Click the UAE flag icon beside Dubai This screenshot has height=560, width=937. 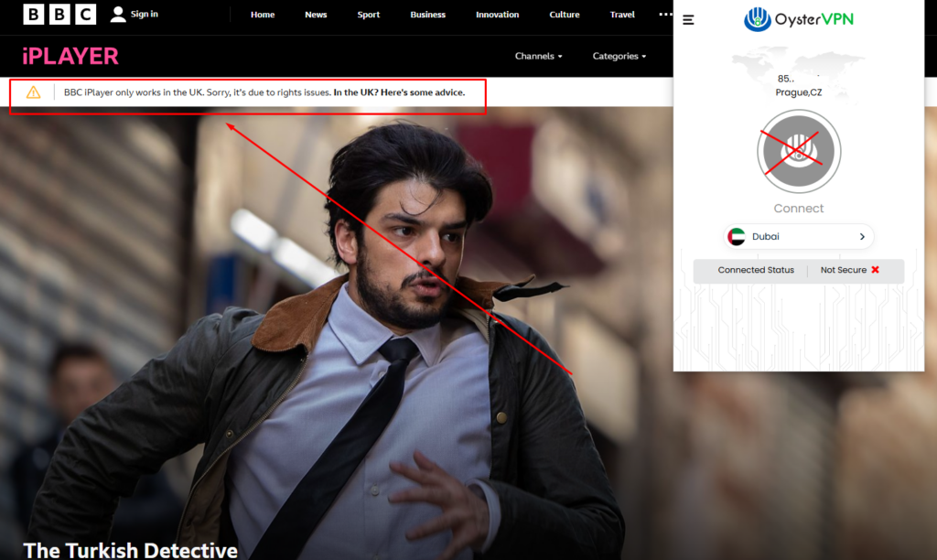(x=737, y=237)
